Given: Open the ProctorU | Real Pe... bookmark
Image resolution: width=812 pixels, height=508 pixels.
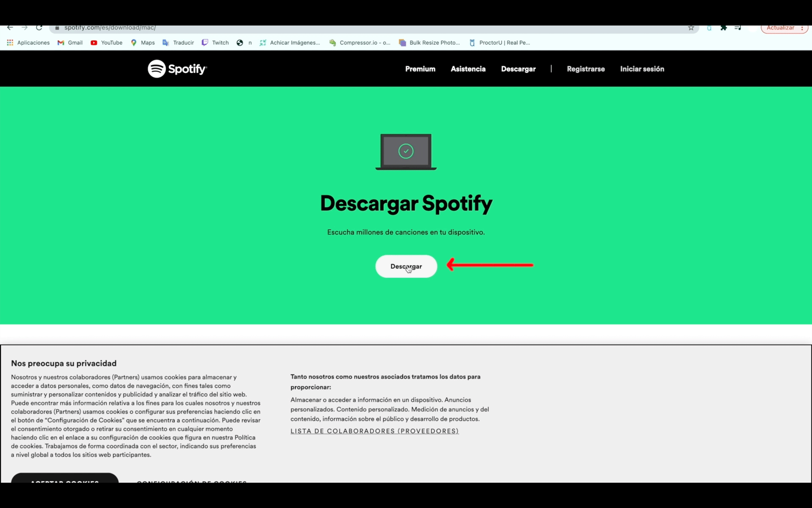Looking at the screenshot, I should click(499, 43).
